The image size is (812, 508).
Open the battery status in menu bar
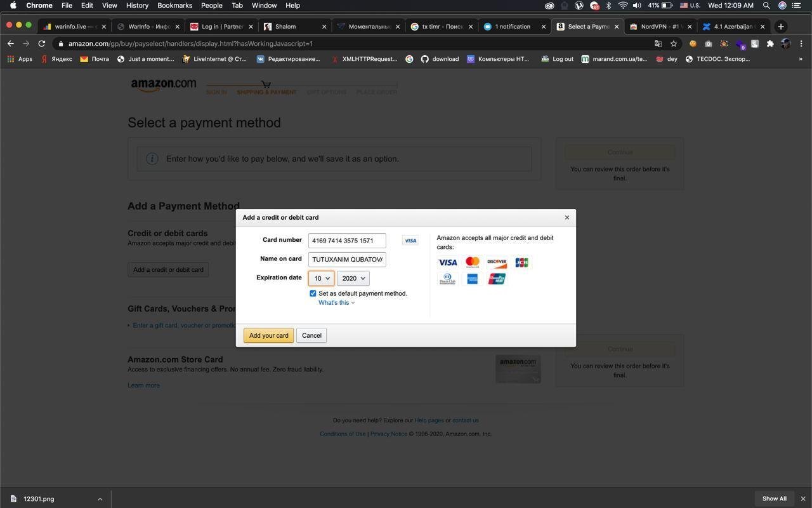pyautogui.click(x=660, y=5)
